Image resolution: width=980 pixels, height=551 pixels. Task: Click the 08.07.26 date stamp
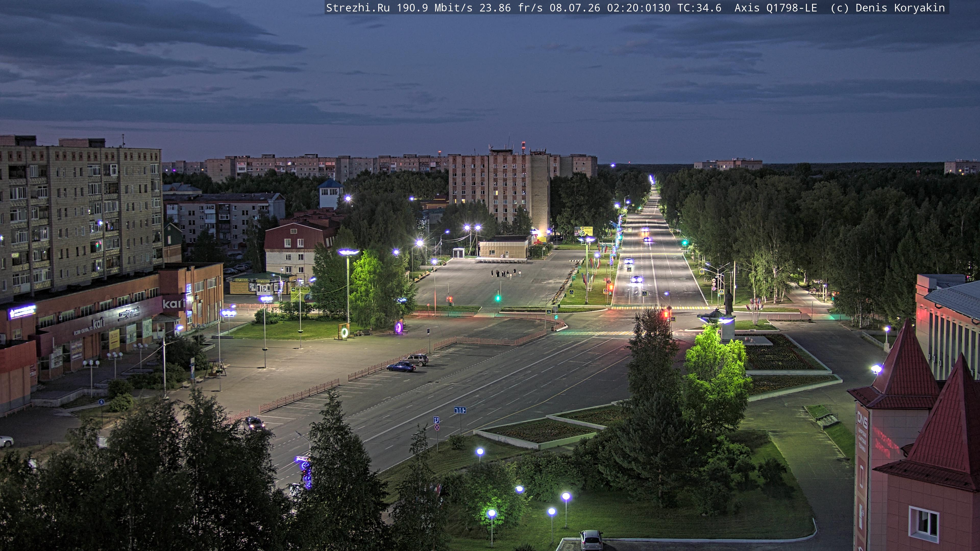coord(575,8)
